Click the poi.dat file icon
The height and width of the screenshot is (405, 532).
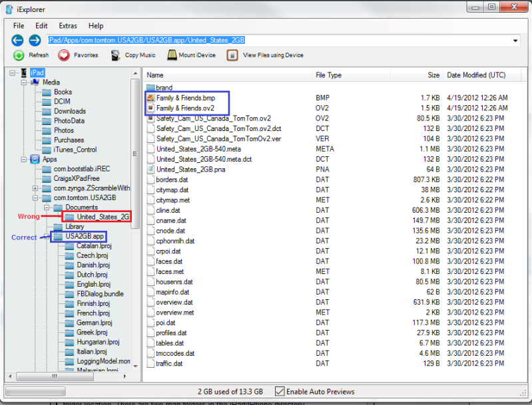(x=150, y=323)
